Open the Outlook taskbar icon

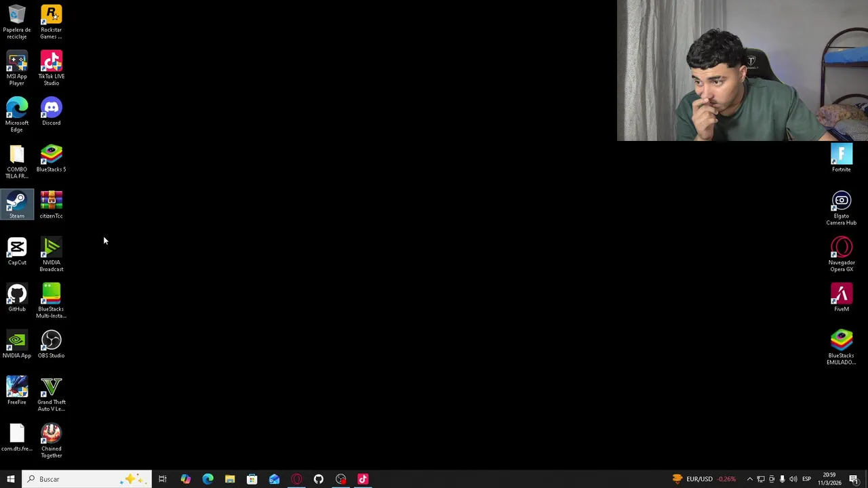click(274, 479)
